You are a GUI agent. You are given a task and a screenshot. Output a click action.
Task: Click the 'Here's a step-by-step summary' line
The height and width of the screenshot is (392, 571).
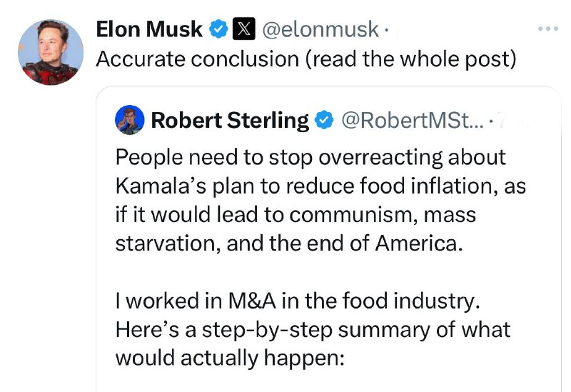pos(313,330)
